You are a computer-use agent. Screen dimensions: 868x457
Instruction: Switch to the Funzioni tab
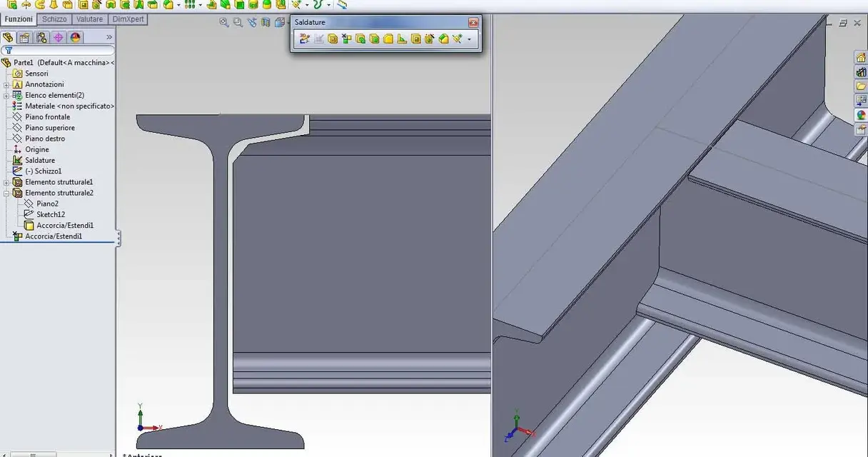(x=19, y=19)
